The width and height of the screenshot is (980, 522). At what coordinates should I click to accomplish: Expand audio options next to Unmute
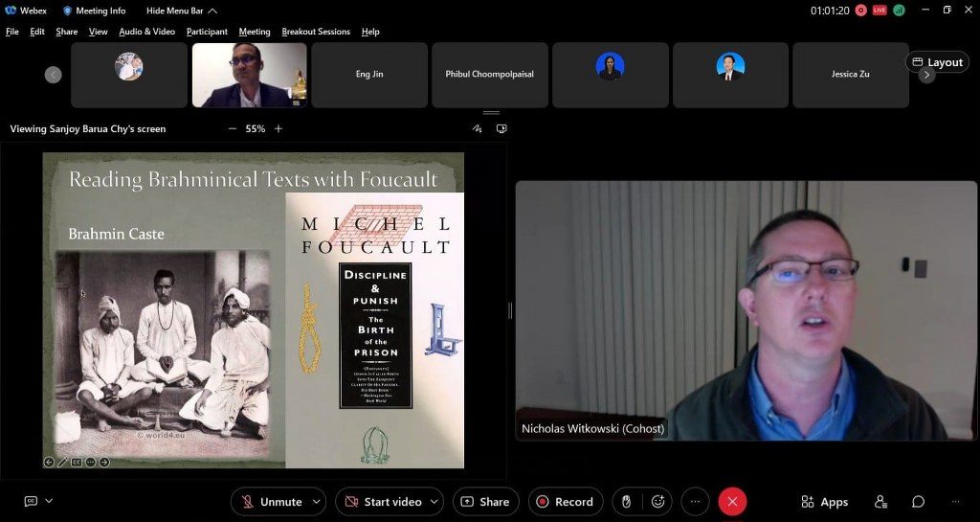318,501
